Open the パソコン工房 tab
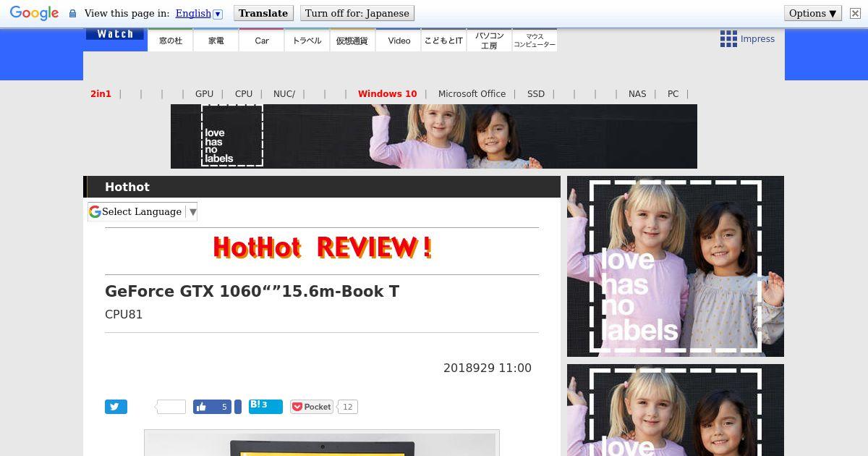This screenshot has height=456, width=868. [489, 41]
